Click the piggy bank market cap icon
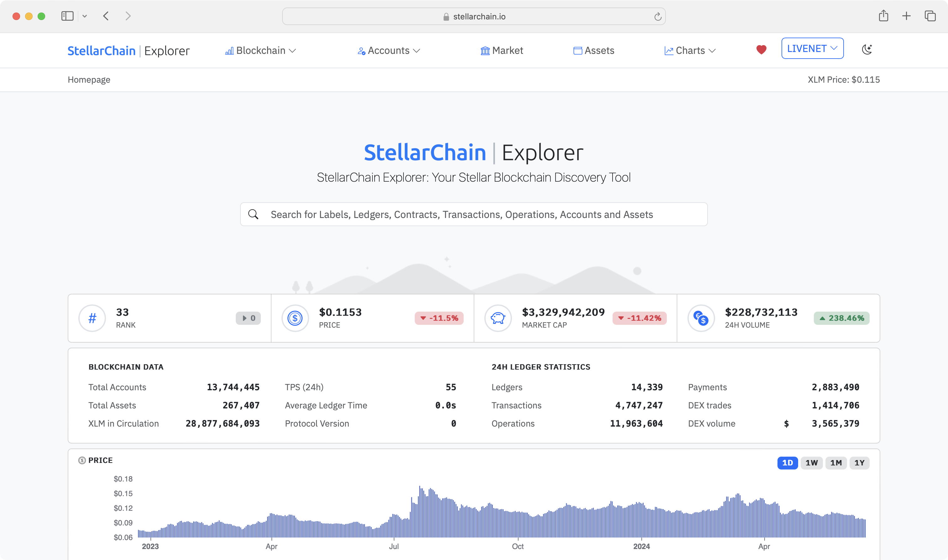Image resolution: width=948 pixels, height=560 pixels. point(498,318)
